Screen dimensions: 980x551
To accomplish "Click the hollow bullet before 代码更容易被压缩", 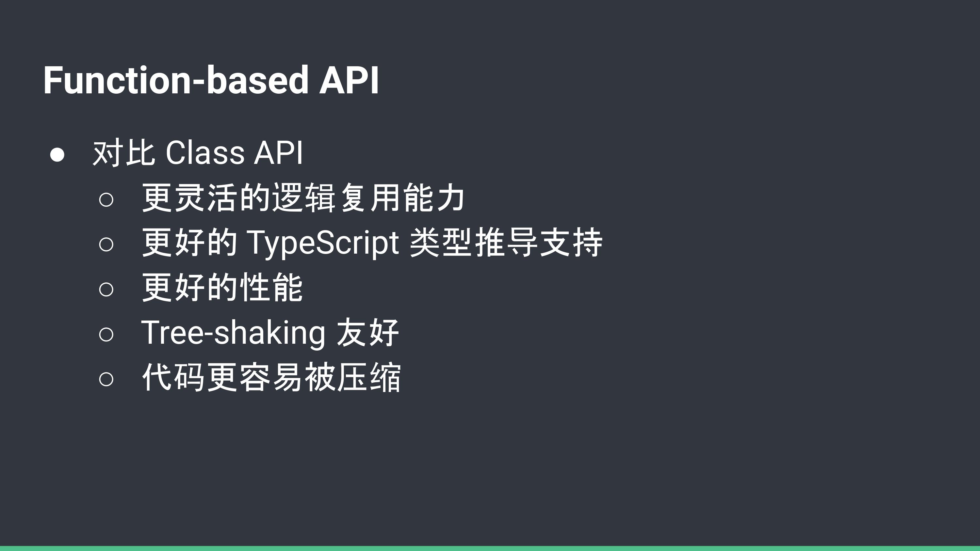I will [106, 379].
